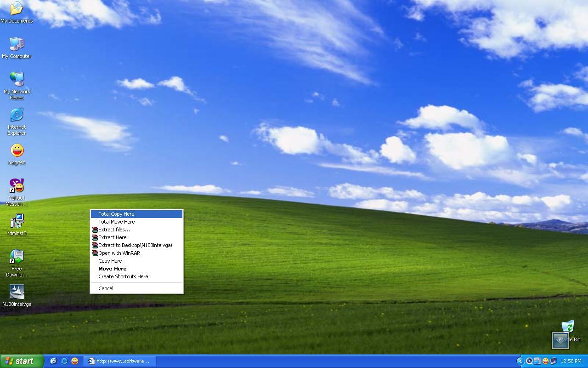
Task: Choose Total Copy Here from context menu
Action: 116,214
